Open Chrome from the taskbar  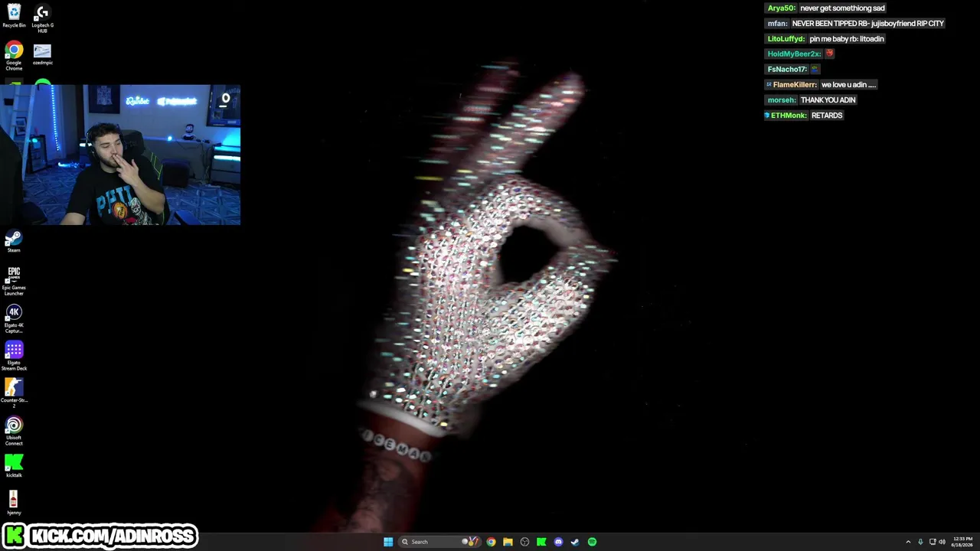click(491, 542)
